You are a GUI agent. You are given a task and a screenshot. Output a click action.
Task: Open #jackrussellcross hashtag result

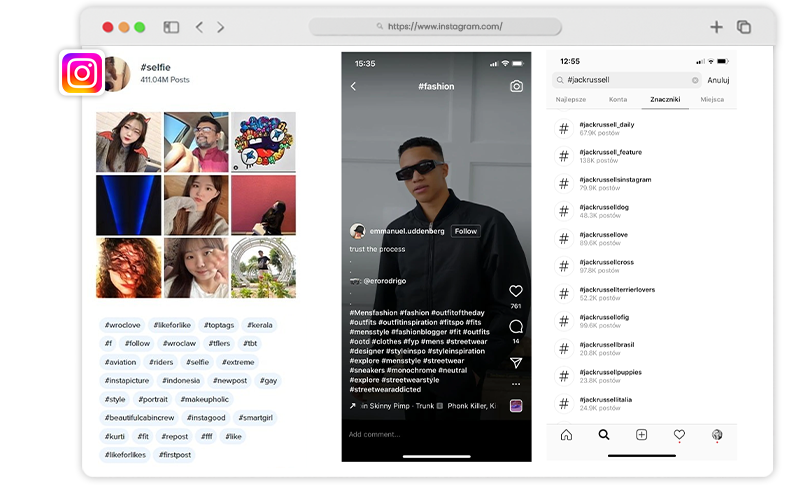pos(642,266)
